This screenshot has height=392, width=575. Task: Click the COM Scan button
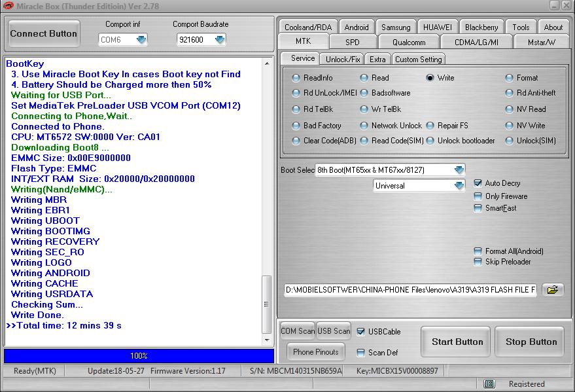[x=298, y=331]
